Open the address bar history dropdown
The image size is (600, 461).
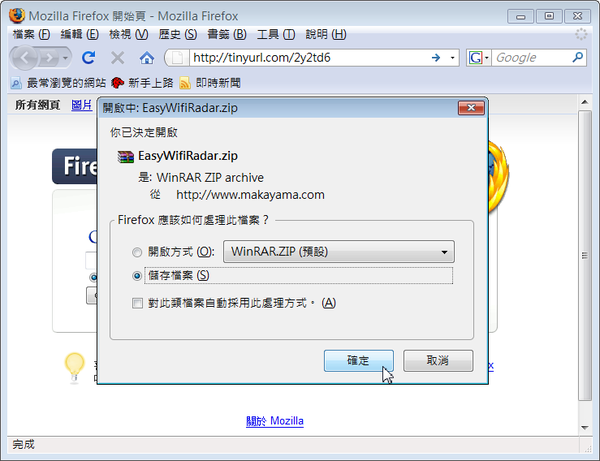point(452,58)
